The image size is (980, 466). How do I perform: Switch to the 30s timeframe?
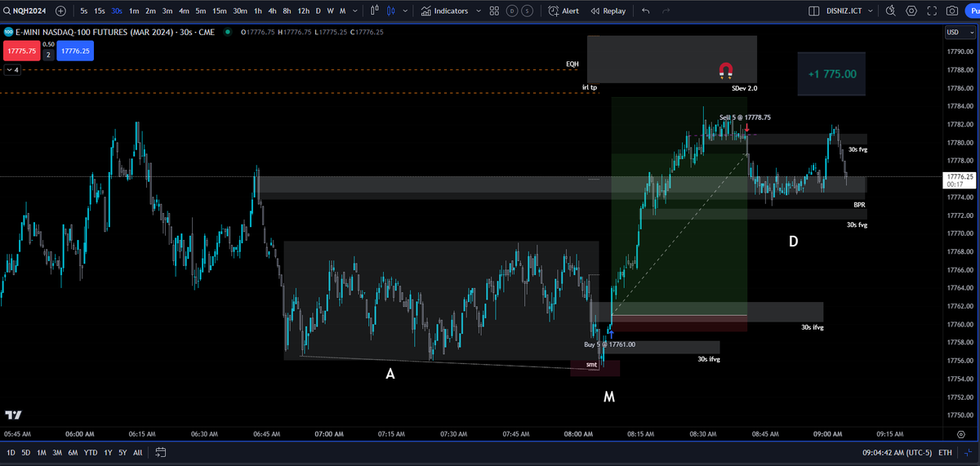[117, 11]
